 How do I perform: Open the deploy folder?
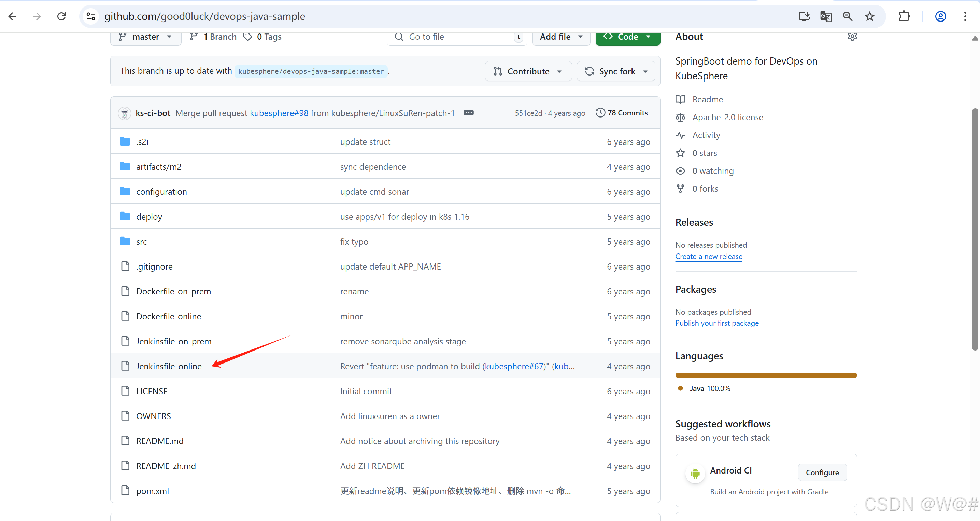[x=149, y=217]
